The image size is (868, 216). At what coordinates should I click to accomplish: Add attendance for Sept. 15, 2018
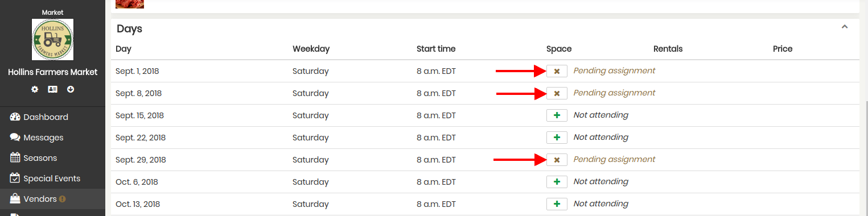[557, 115]
